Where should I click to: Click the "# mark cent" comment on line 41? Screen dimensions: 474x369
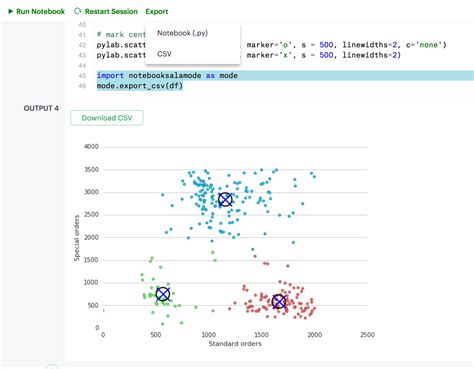click(121, 35)
